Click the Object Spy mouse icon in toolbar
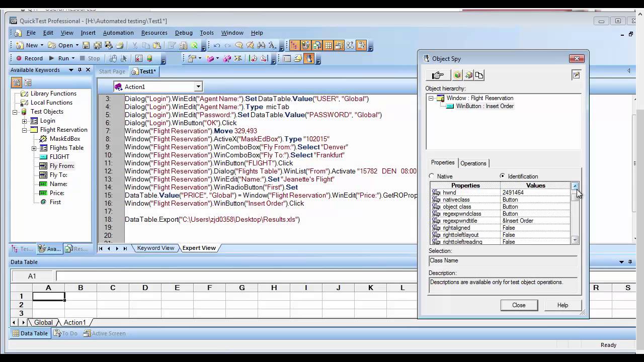Image resolution: width=644 pixels, height=362 pixels. tap(113, 58)
